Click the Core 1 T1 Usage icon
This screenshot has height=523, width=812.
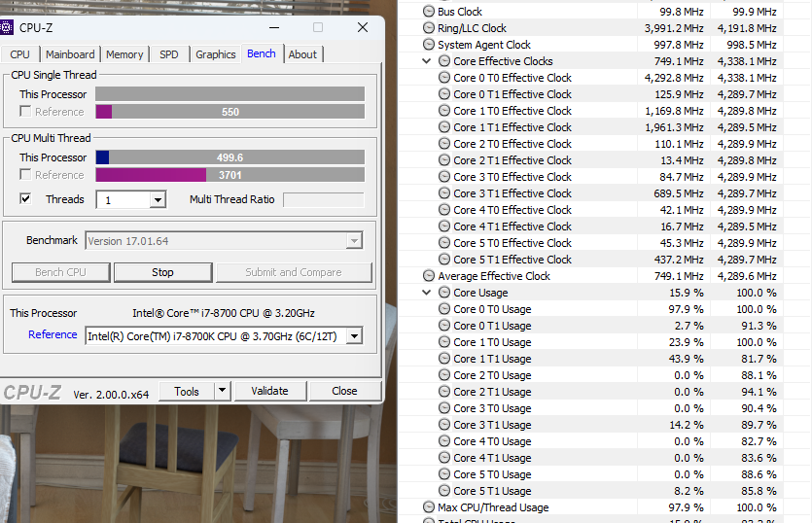[443, 359]
